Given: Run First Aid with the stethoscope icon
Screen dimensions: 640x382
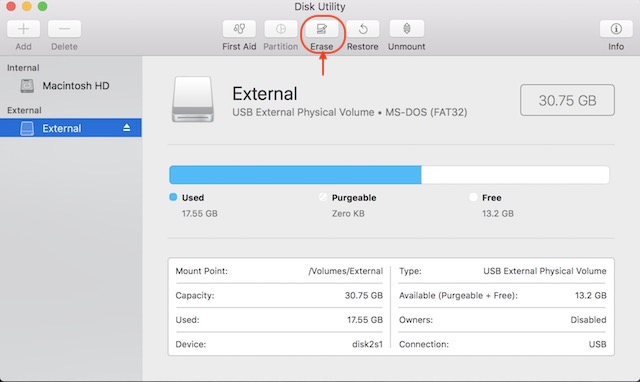Looking at the screenshot, I should point(239,29).
